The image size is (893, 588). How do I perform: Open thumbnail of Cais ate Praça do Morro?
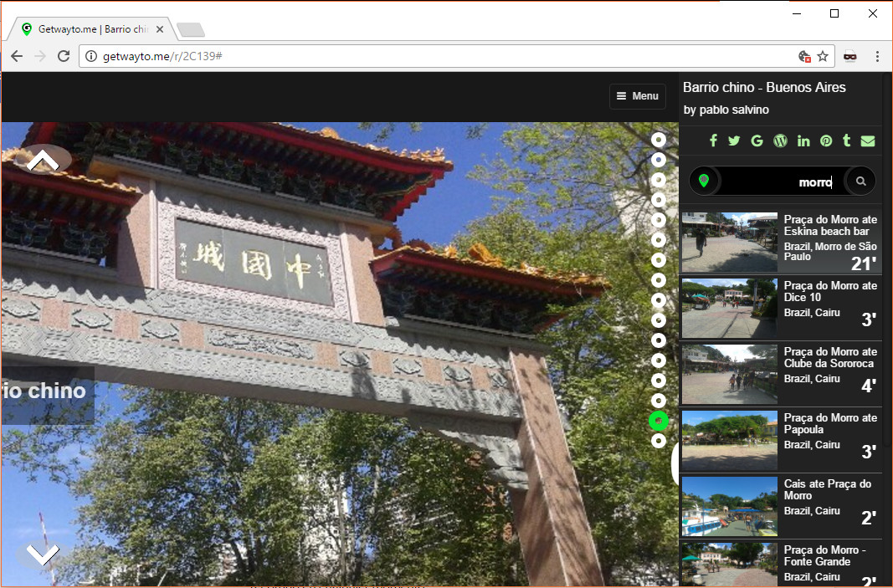click(730, 506)
